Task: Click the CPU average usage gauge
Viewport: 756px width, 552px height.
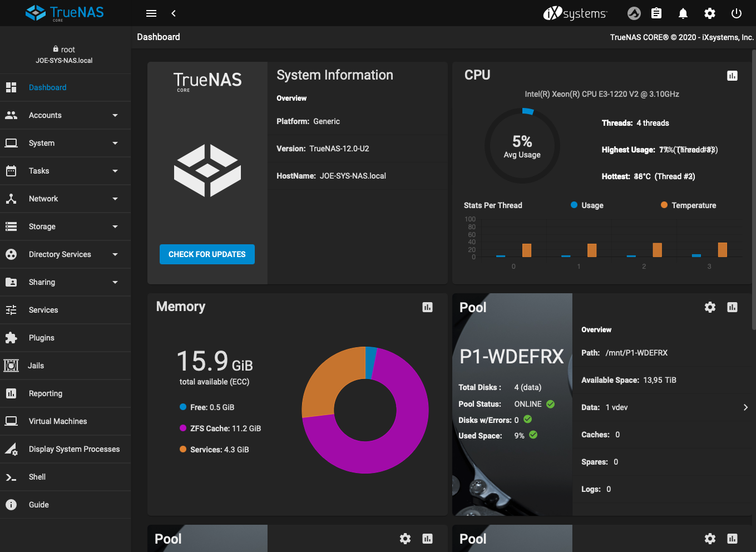Action: tap(522, 146)
